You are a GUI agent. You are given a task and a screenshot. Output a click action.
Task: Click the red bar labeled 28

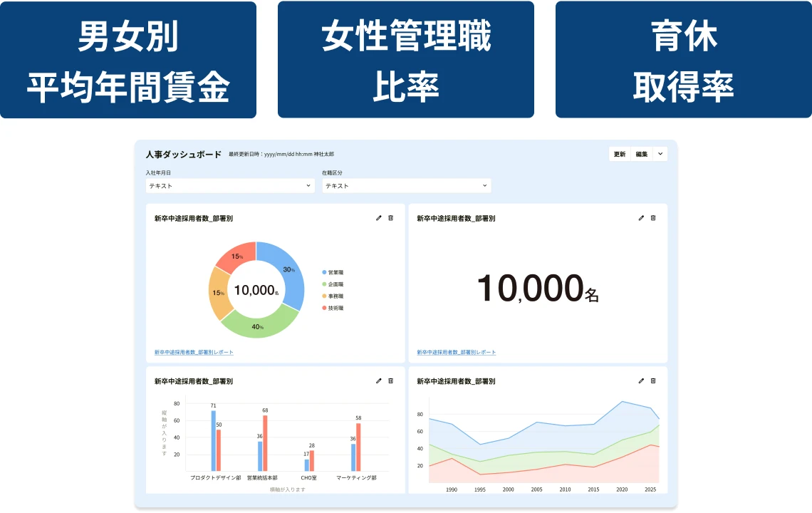coord(312,461)
